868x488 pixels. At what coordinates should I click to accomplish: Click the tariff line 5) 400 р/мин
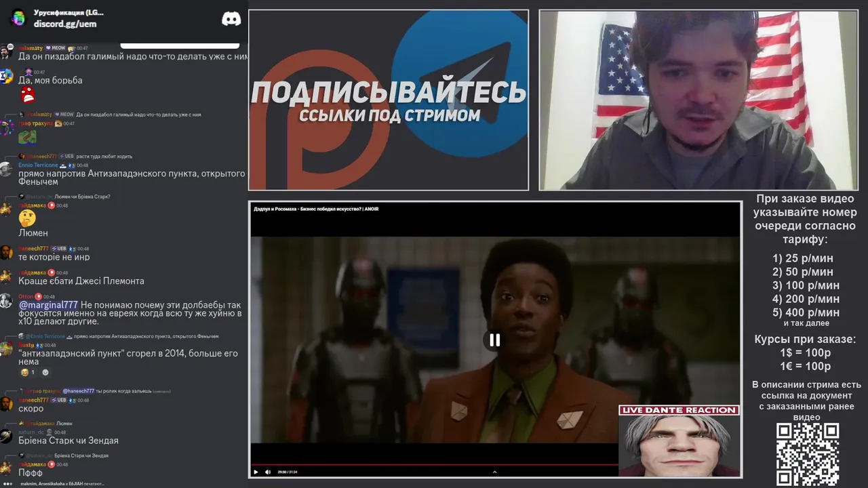806,312
